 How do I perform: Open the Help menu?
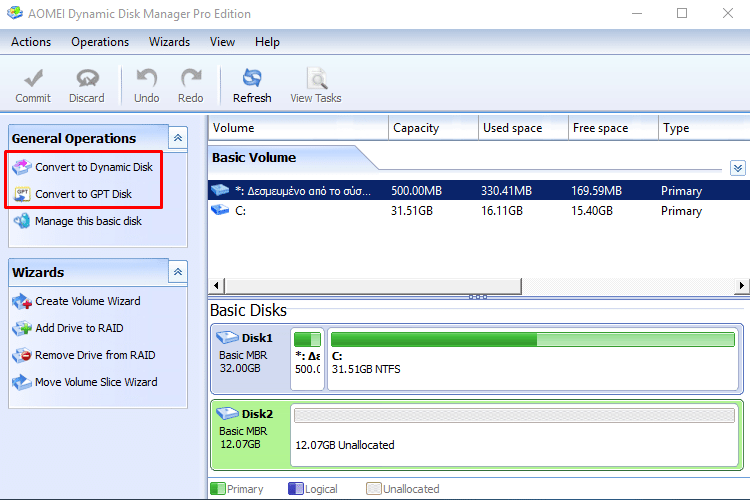tap(267, 42)
